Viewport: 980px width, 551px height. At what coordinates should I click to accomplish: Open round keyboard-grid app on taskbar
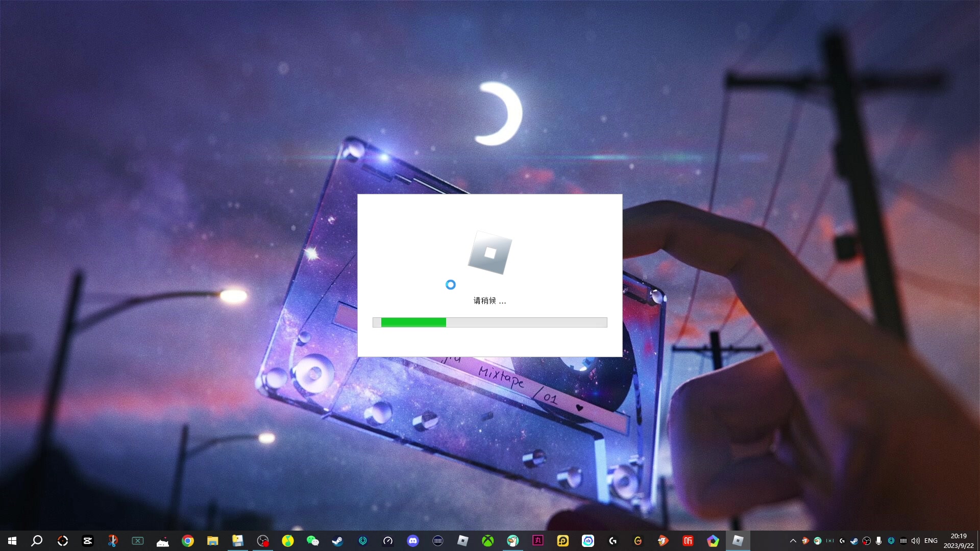click(x=438, y=541)
